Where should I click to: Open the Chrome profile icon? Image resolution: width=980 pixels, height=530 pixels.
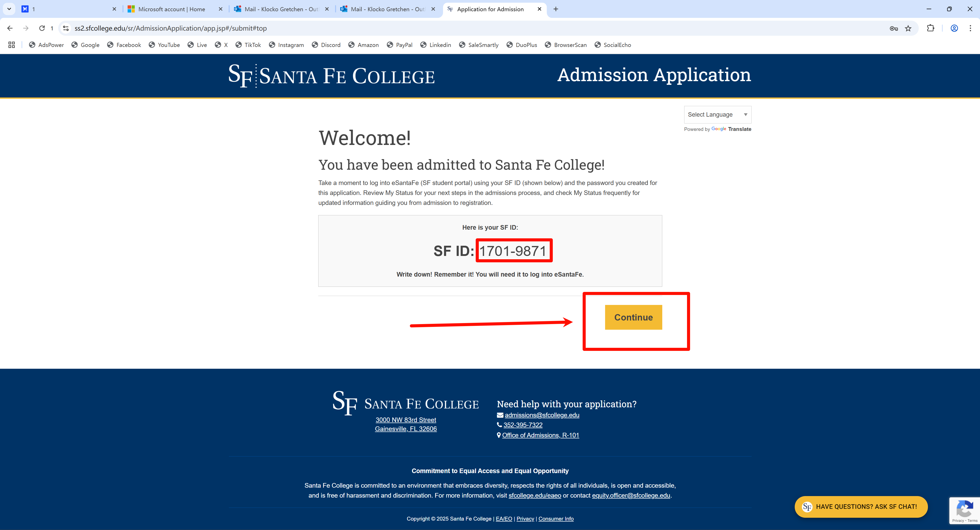point(954,28)
